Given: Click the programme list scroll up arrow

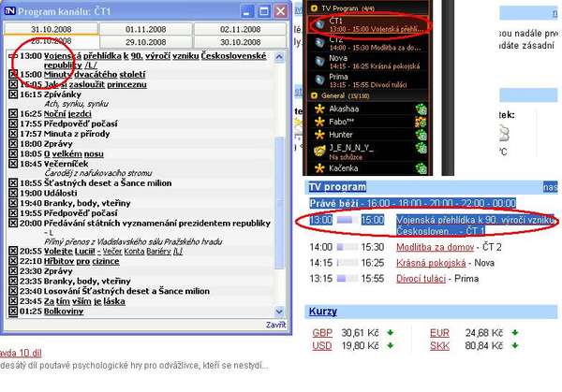Looking at the screenshot, I should click(279, 57).
